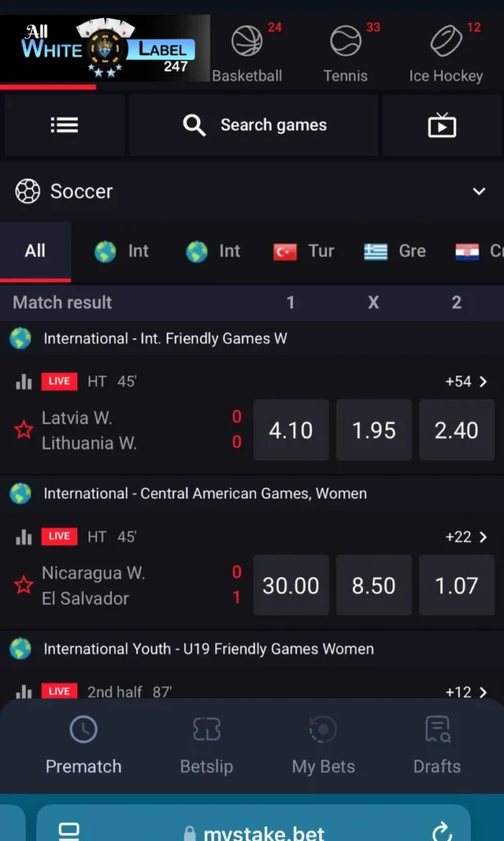Select odds 4.10 for Latvia W. win
This screenshot has width=504, height=841.
coord(291,430)
